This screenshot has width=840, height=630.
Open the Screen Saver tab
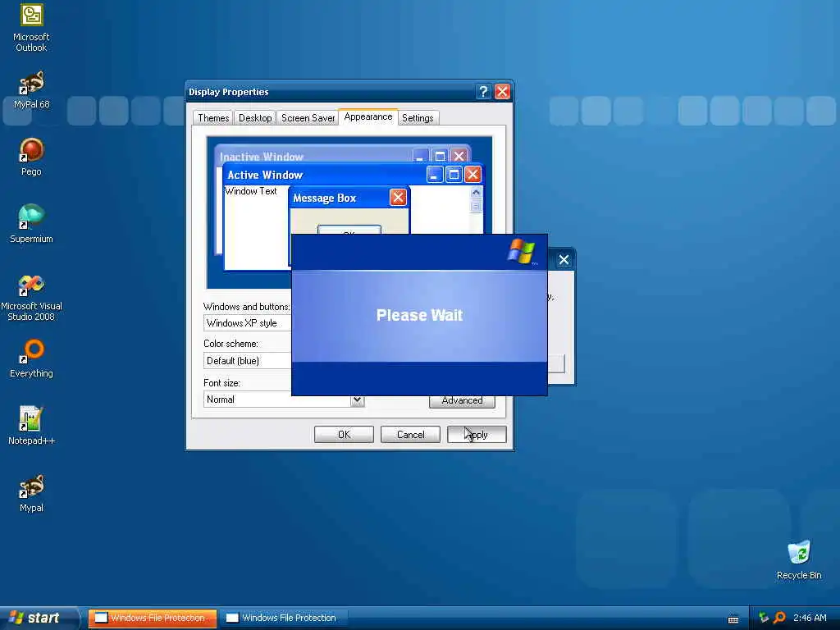(x=308, y=118)
